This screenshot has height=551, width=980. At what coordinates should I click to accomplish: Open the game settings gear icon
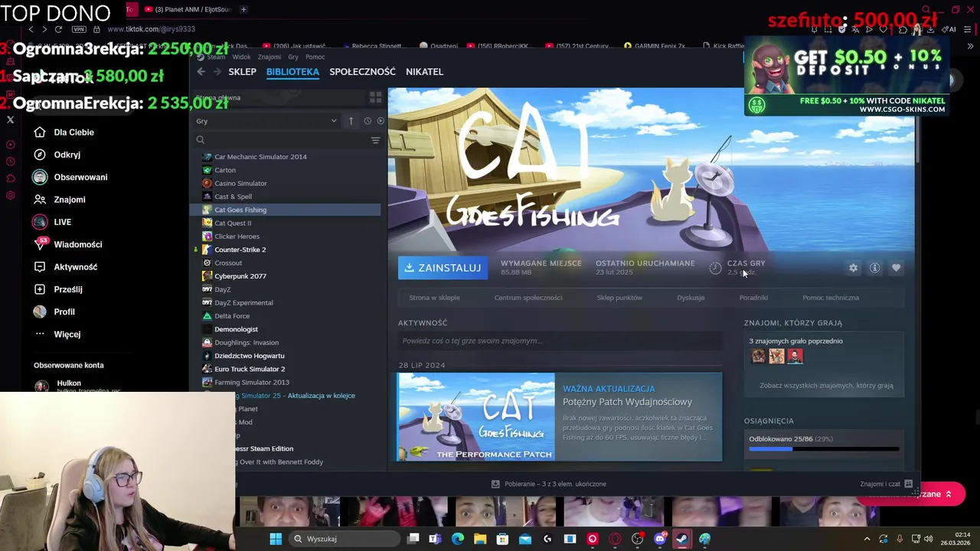(x=853, y=268)
